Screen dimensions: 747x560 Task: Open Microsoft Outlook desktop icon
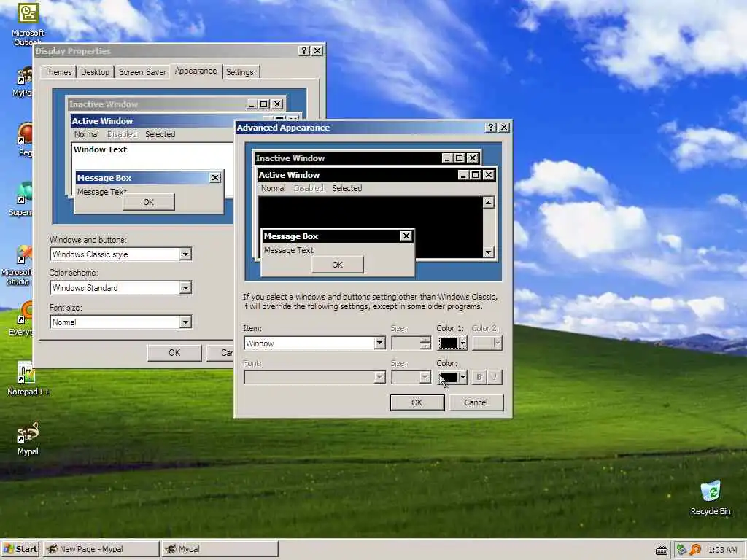(28, 24)
